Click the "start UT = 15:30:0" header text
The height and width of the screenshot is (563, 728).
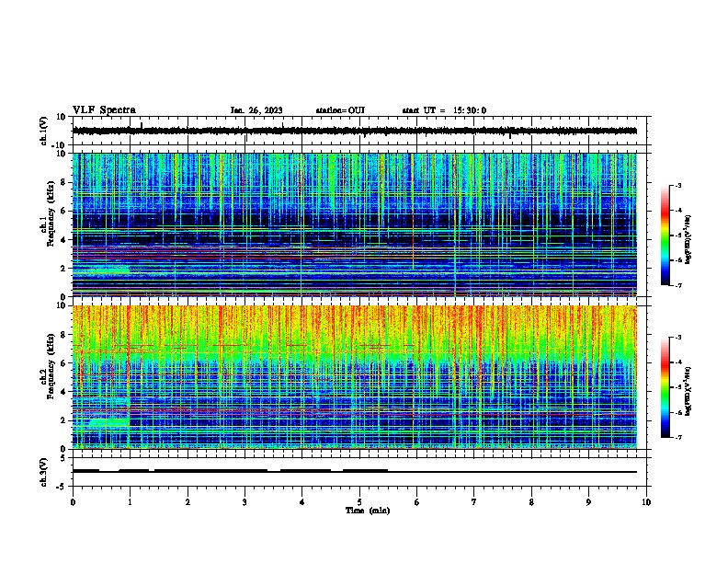click(x=444, y=110)
